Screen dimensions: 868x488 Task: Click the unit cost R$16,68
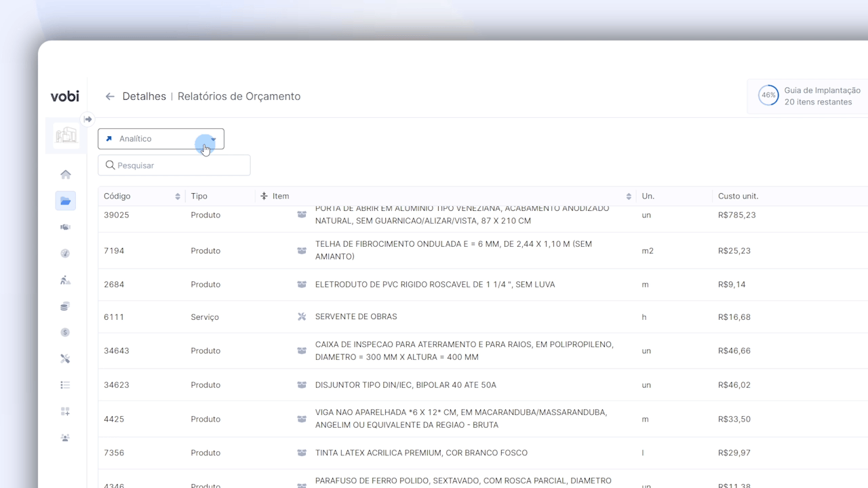tap(734, 317)
